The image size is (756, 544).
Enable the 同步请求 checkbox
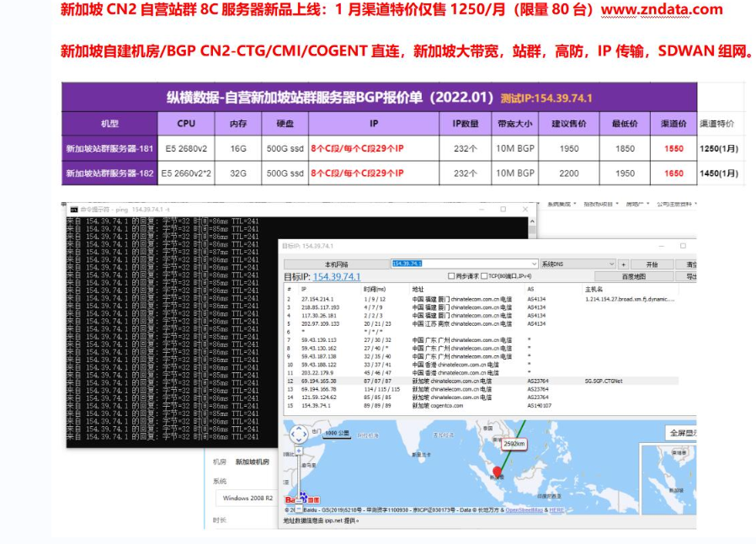pos(451,276)
